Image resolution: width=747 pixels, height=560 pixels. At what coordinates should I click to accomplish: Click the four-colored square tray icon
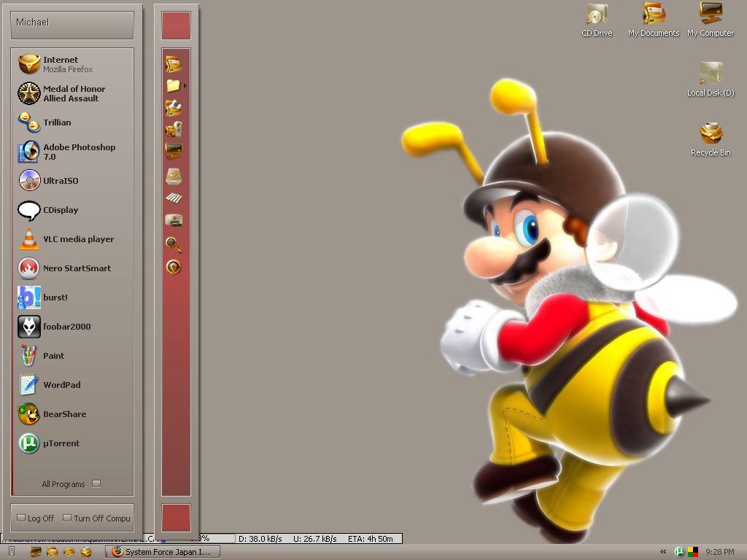pyautogui.click(x=693, y=552)
